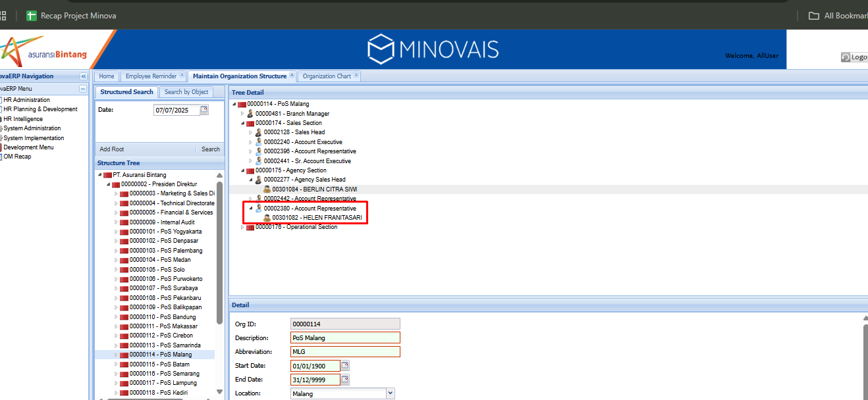Collapse the 00002380 - Account Representative node
Image resolution: width=868 pixels, height=400 pixels.
point(250,208)
